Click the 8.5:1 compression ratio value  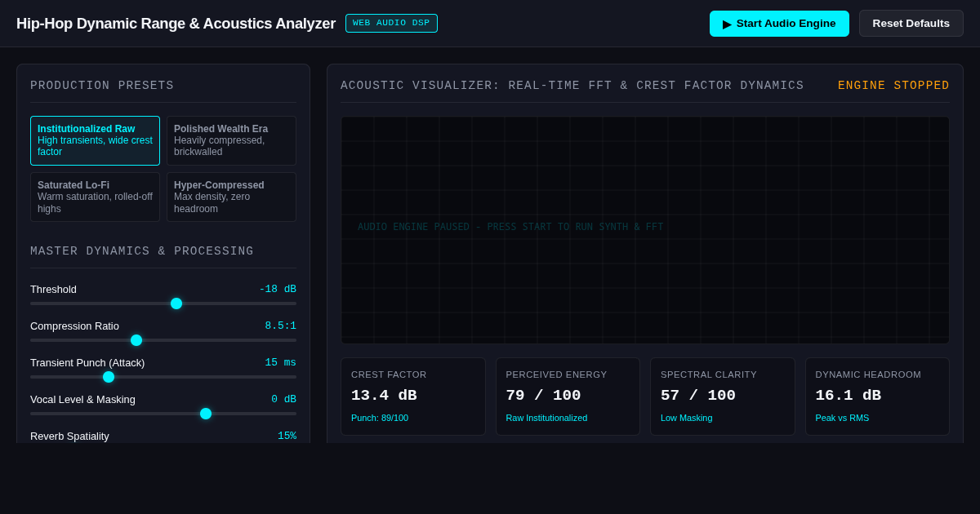280,326
